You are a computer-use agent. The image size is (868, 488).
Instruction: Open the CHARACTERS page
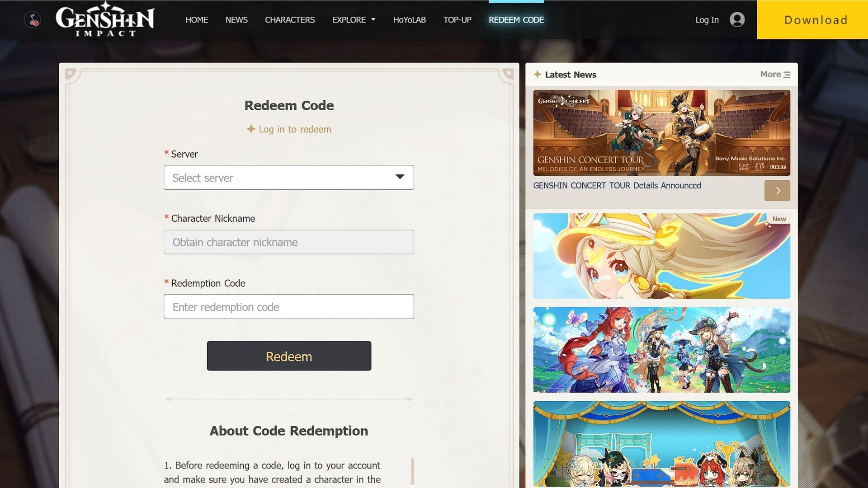(290, 20)
